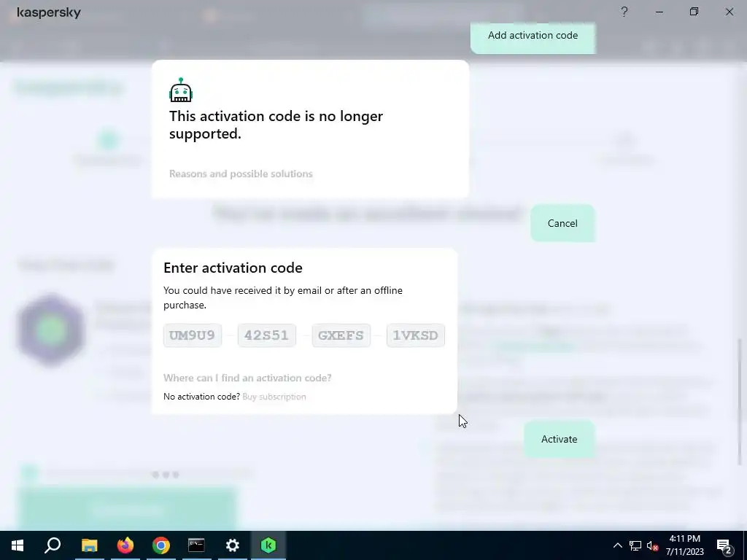Restore down the Kaspersky window

pos(694,12)
